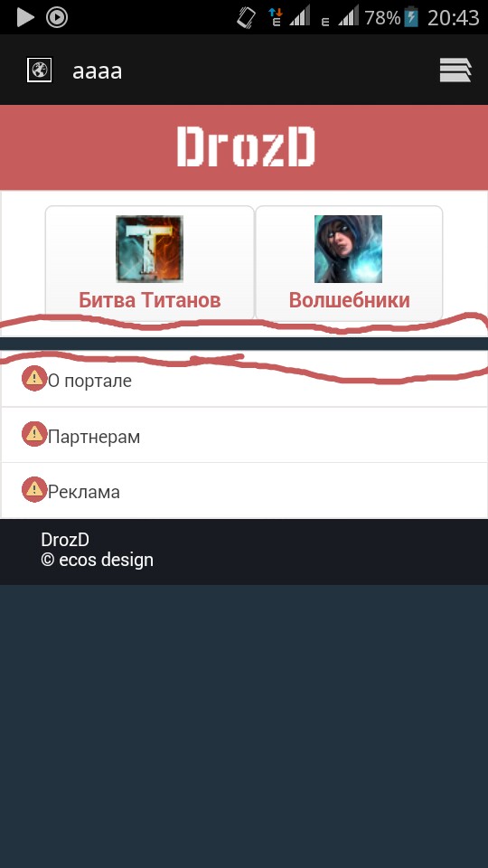Image resolution: width=488 pixels, height=868 pixels.
Task: Open the О портале menu entry
Action: (x=244, y=379)
